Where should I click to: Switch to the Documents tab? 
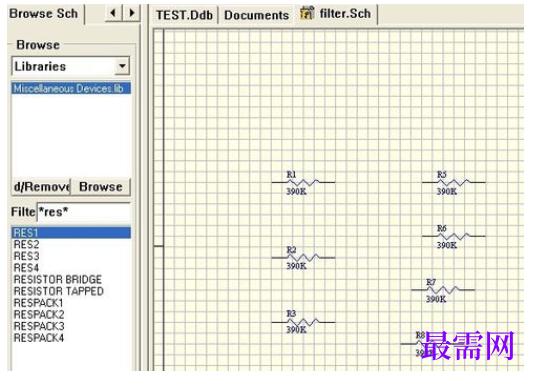tap(257, 15)
